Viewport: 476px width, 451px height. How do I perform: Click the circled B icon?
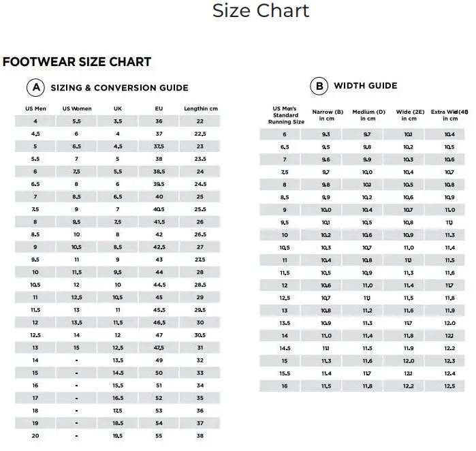[x=318, y=86]
